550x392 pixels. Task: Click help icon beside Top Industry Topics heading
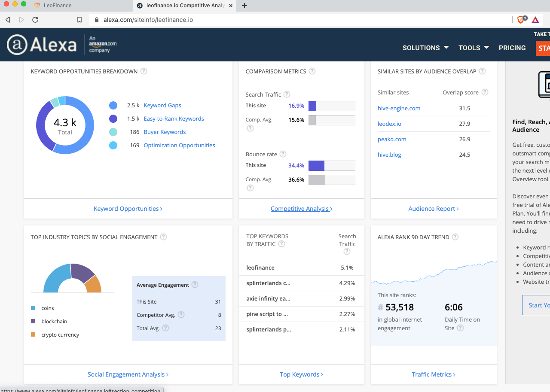click(x=164, y=237)
